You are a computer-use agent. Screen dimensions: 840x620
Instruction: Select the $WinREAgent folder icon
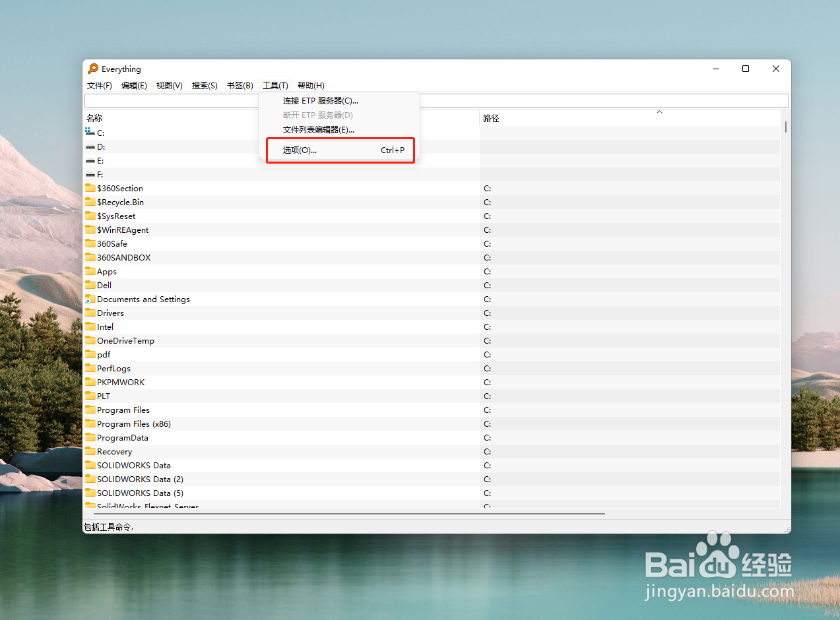[x=90, y=230]
